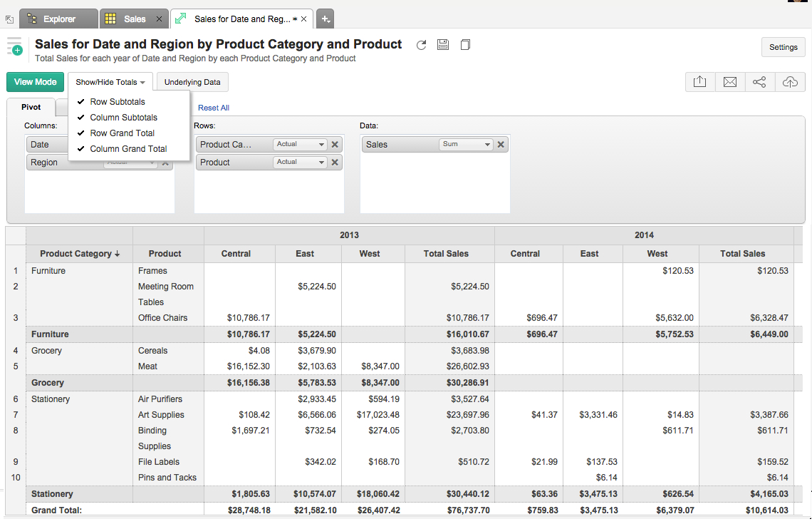Disable the Row Grand Total option

pyautogui.click(x=122, y=133)
